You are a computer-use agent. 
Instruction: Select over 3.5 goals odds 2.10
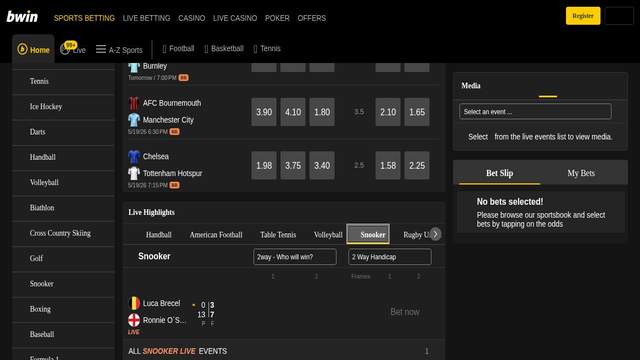388,112
